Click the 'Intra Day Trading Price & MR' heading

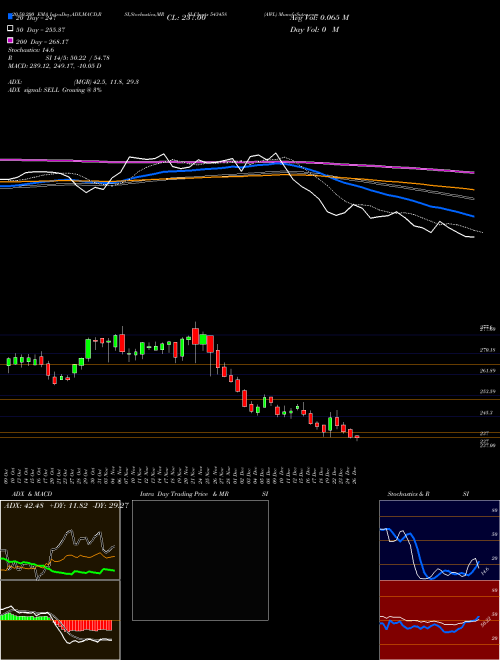point(184,494)
